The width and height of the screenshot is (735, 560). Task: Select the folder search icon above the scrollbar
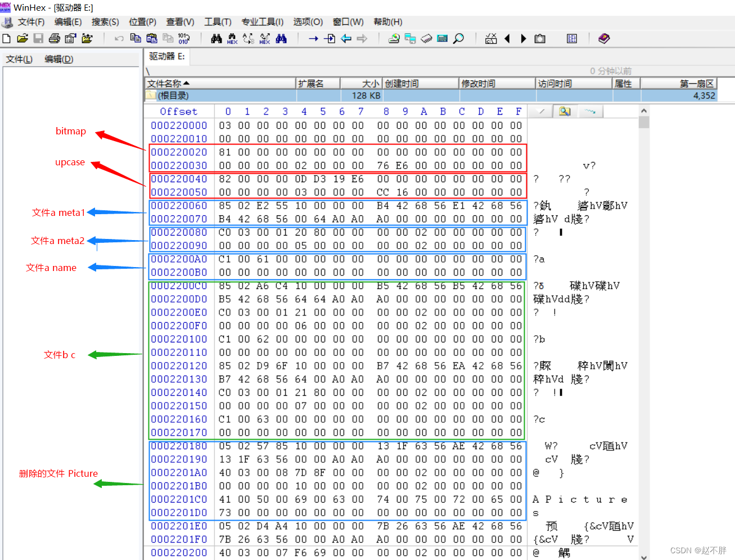(565, 111)
